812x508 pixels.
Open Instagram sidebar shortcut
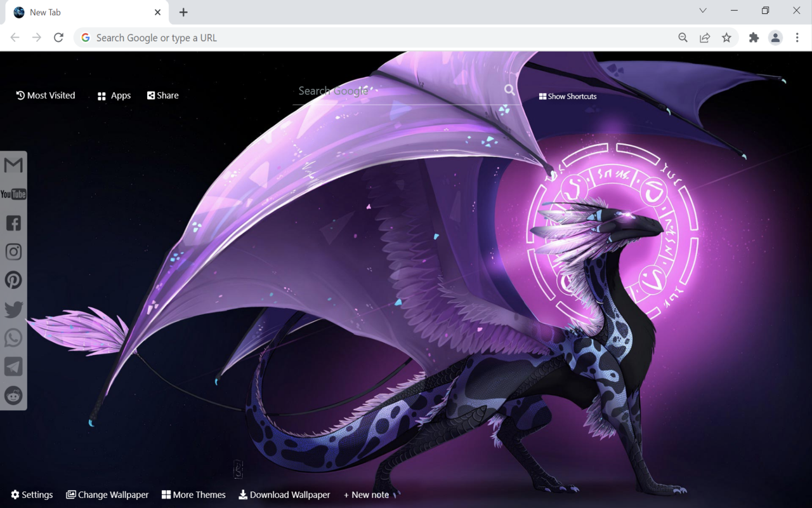click(x=13, y=251)
